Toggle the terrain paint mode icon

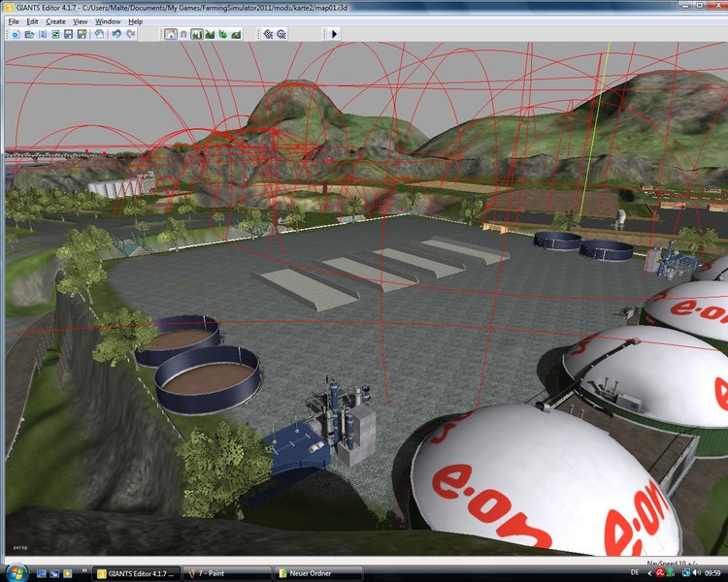pyautogui.click(x=210, y=34)
